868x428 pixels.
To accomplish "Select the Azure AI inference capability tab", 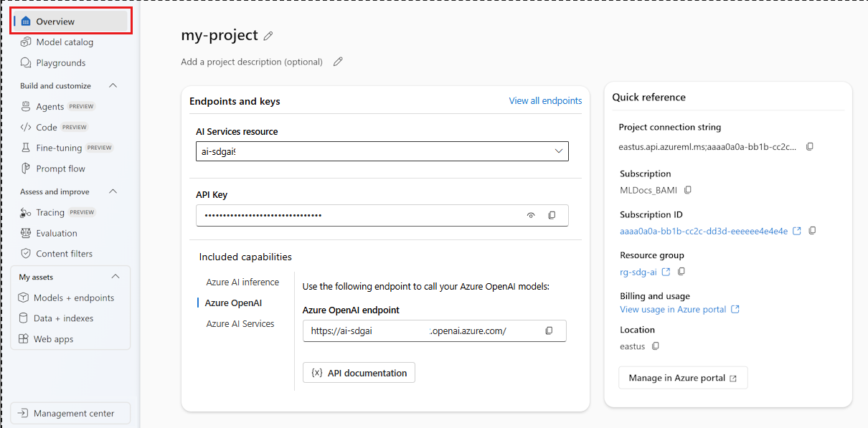I will (242, 282).
